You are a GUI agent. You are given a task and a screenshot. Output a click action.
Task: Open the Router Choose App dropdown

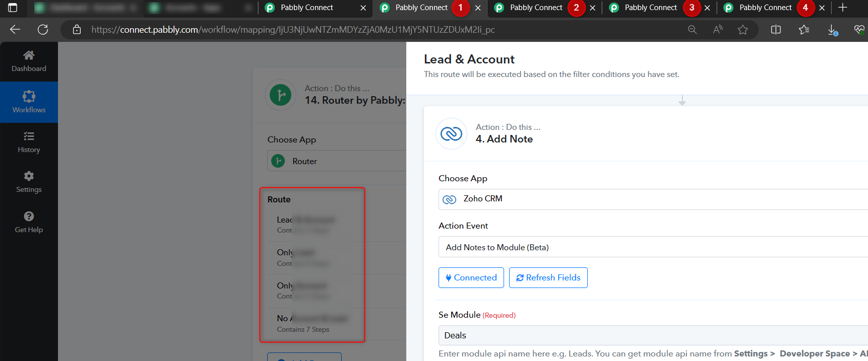pyautogui.click(x=336, y=161)
